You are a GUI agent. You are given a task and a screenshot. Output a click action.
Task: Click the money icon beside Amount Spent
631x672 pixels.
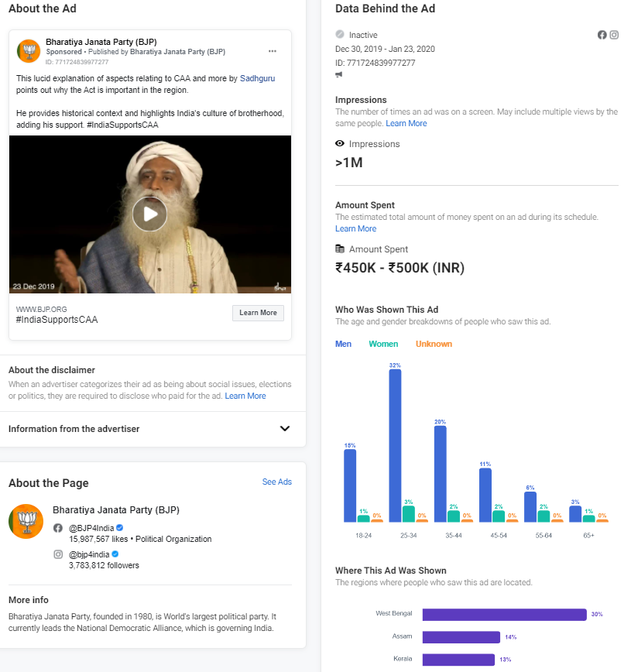tap(340, 249)
